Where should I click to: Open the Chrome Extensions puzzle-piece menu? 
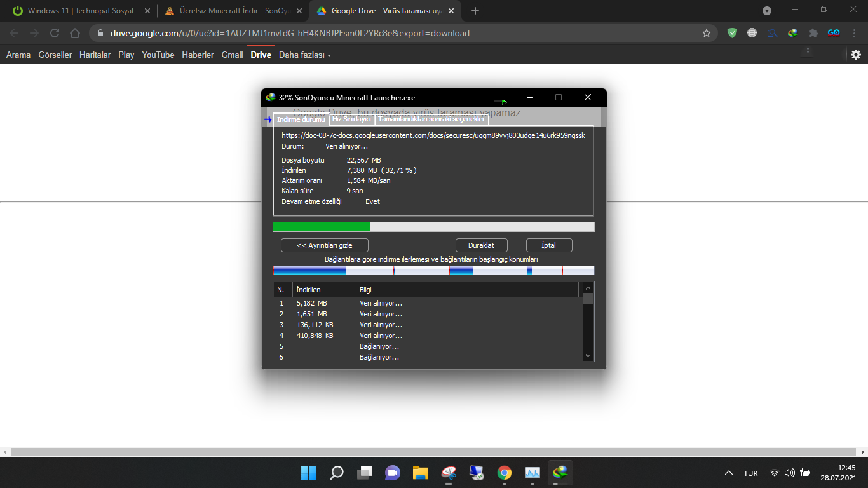point(813,33)
